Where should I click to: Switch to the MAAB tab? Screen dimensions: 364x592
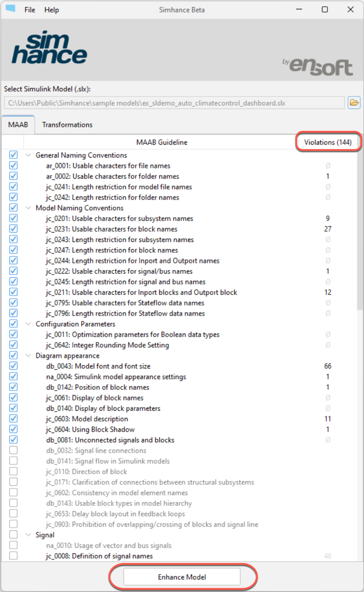click(18, 125)
